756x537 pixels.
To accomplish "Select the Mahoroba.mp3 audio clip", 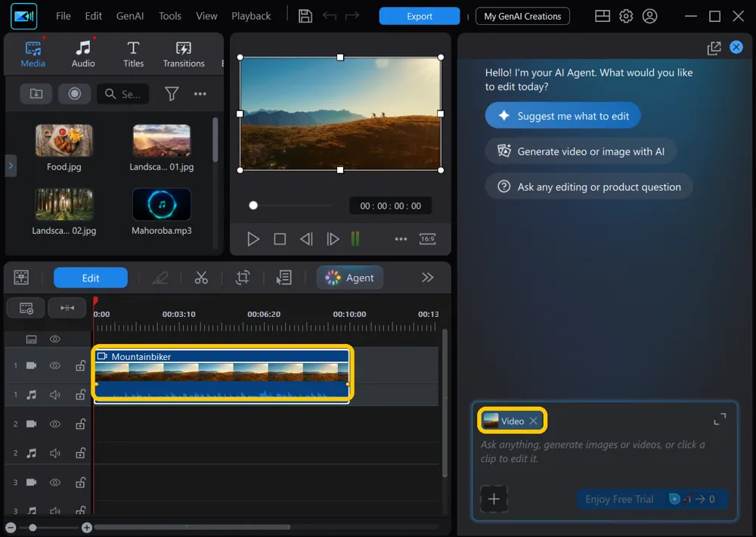I will pos(162,204).
